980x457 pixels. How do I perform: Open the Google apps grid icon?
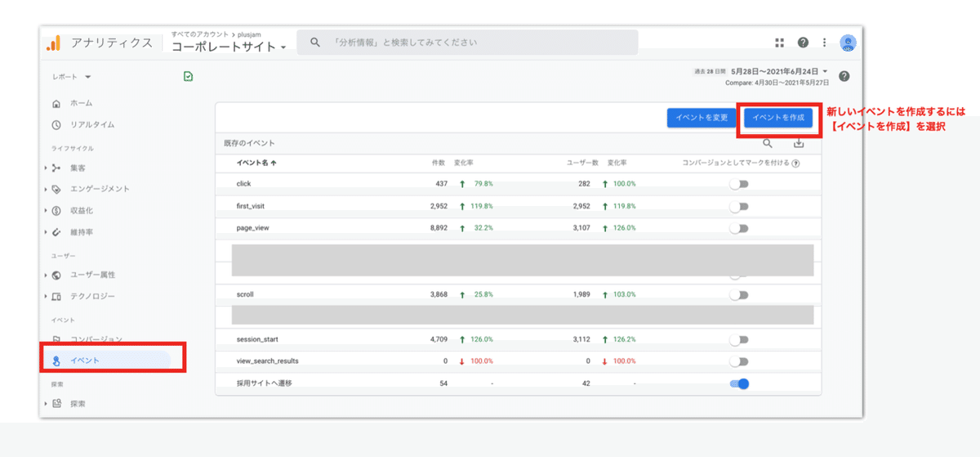coord(780,43)
